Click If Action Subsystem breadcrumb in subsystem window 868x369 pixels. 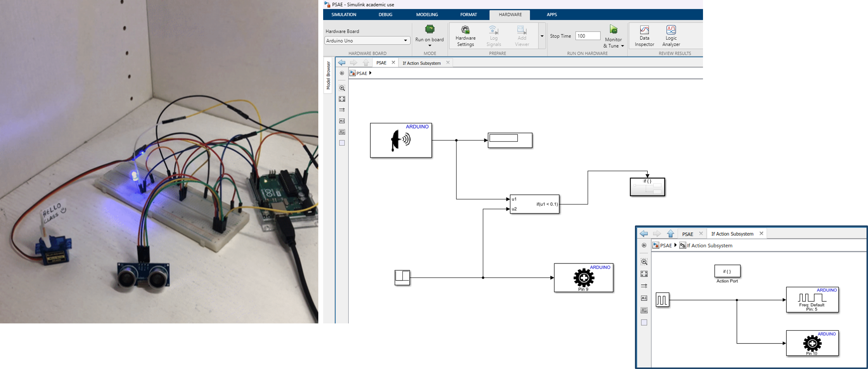[x=709, y=245]
